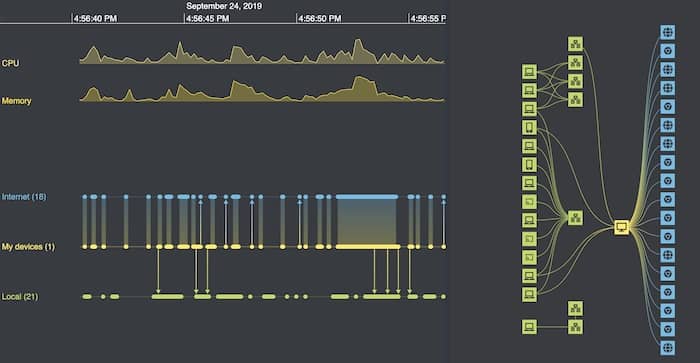Select the Local (21) timeline row label
This screenshot has height=363, width=700.
coord(20,296)
